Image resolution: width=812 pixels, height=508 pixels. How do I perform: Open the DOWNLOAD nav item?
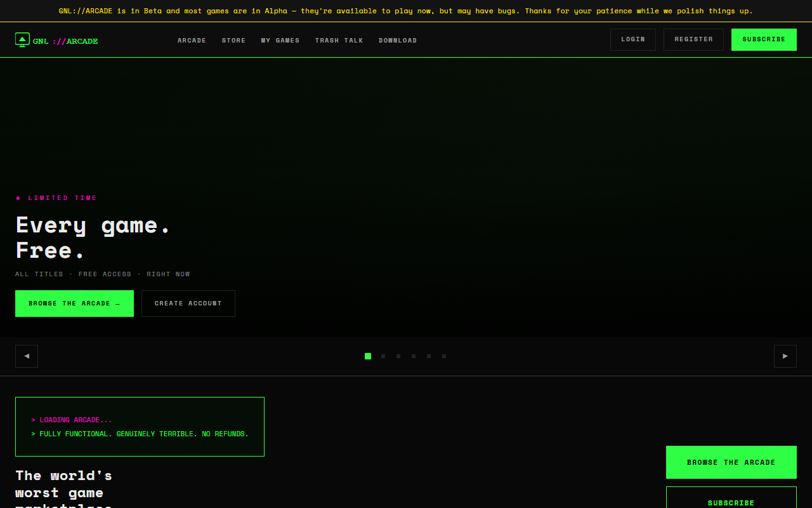click(x=398, y=41)
